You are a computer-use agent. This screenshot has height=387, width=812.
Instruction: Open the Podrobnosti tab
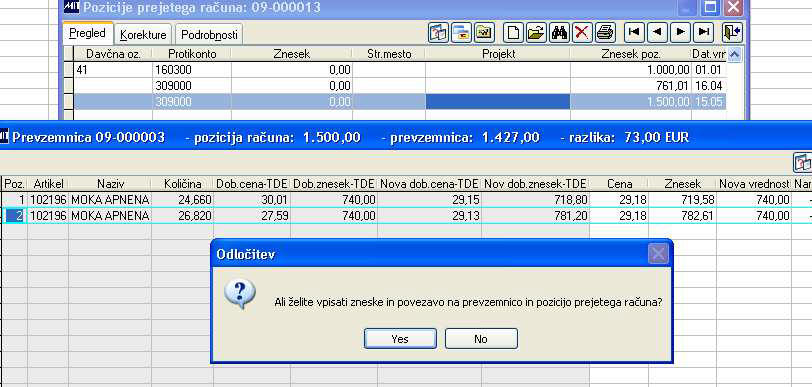tap(209, 35)
